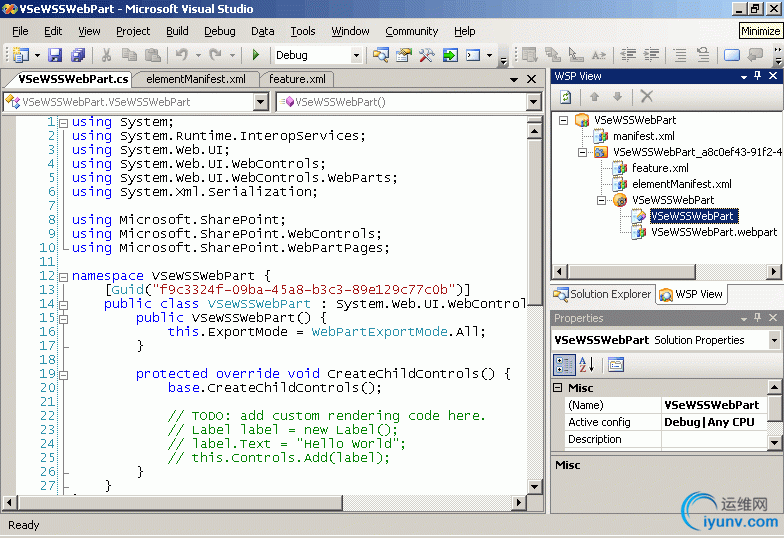Switch to the elementManifest.xml tab
Screen dimensions: 784x538
point(196,79)
